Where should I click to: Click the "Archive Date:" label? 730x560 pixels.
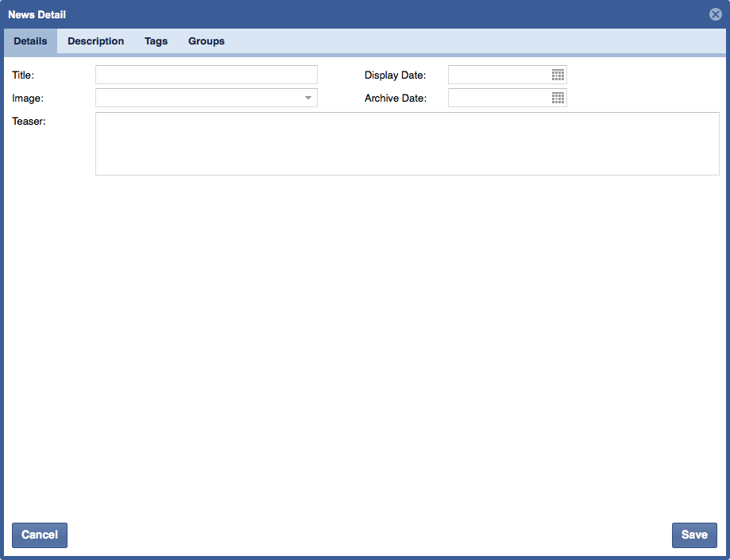[x=396, y=98]
